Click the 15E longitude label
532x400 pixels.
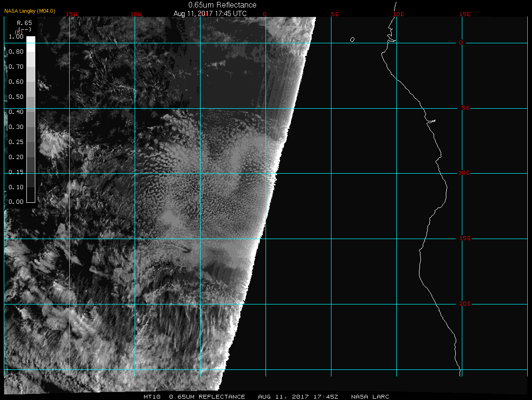(x=465, y=14)
